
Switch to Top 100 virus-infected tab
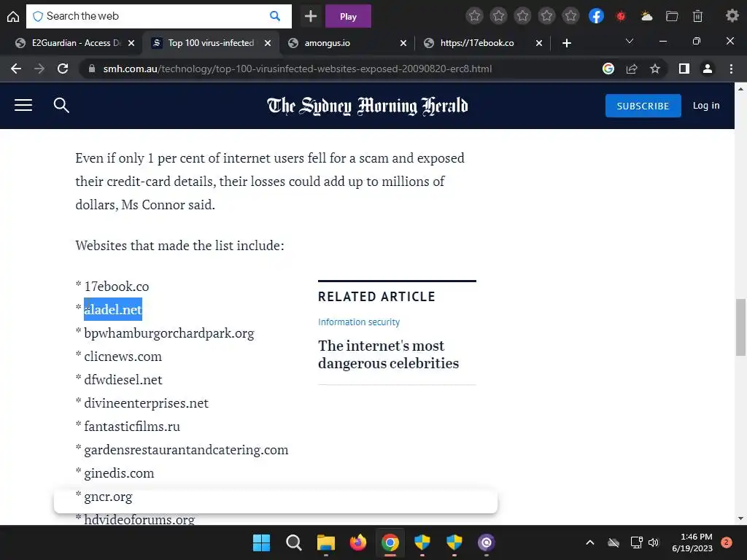point(211,43)
